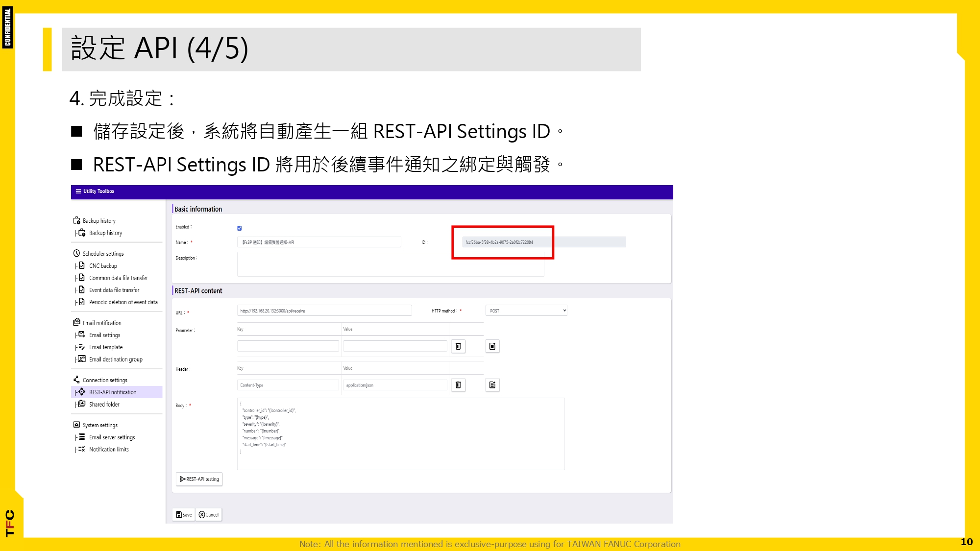The width and height of the screenshot is (980, 551).
Task: Open the Shared folder settings icon
Action: [82, 404]
